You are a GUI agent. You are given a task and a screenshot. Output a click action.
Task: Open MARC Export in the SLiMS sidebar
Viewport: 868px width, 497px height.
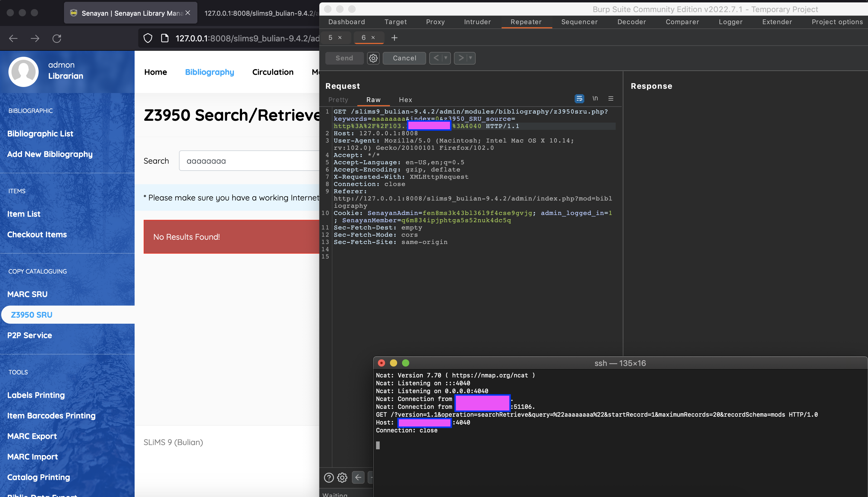(32, 436)
